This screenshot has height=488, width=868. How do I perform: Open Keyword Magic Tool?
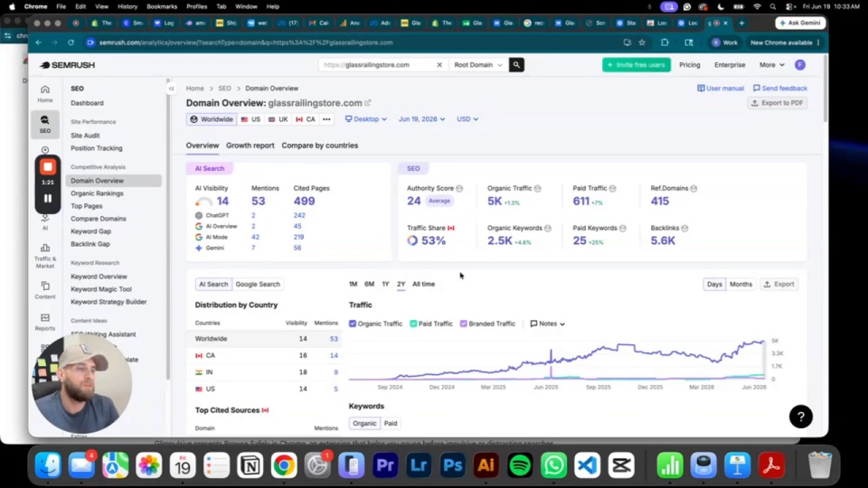point(100,289)
